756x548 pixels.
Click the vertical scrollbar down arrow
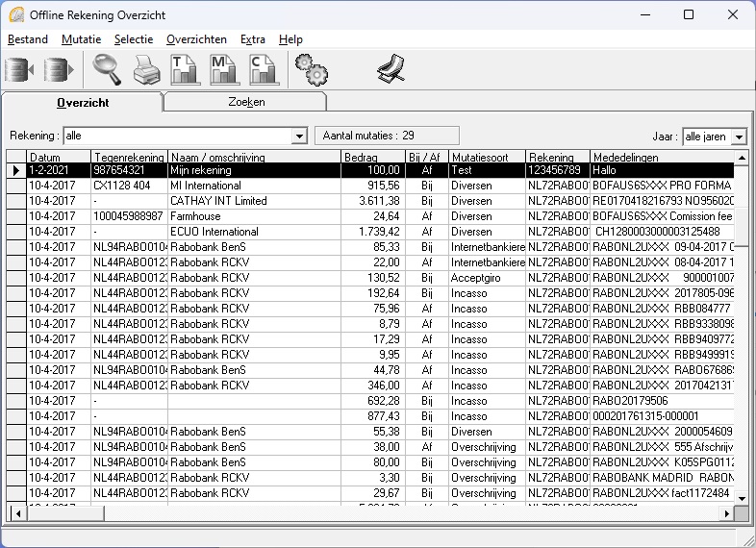pyautogui.click(x=741, y=496)
